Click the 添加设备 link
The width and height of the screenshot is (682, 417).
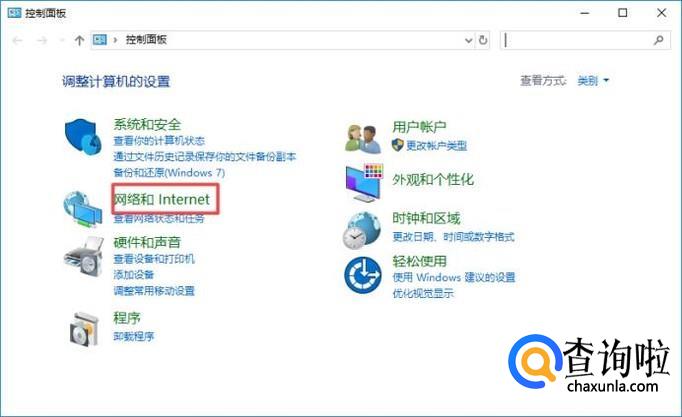point(134,274)
